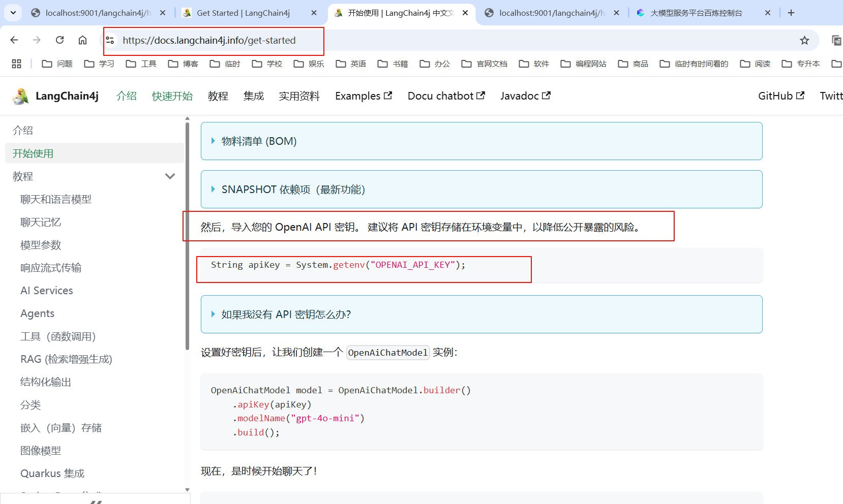The width and height of the screenshot is (843, 504).
Task: Open the 工具 bookmark folder
Action: coord(141,64)
